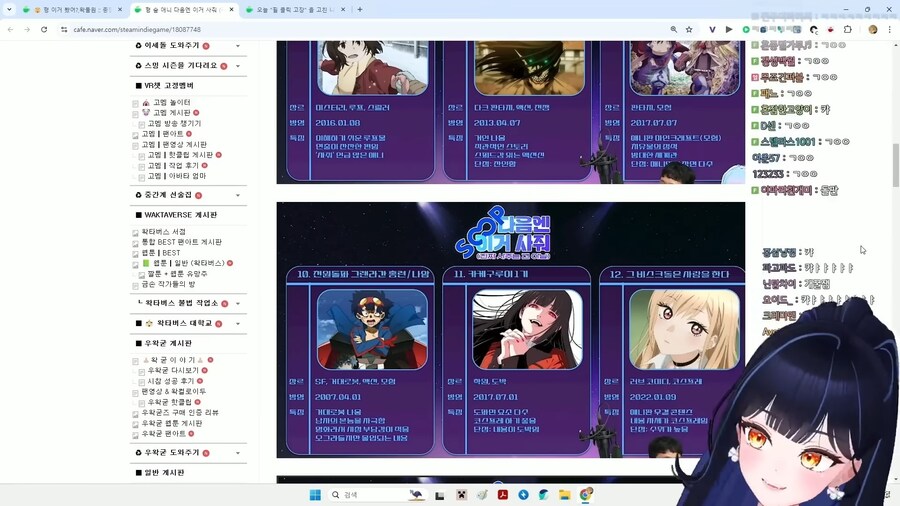Open the teal taskbar app left of File Explorer
The image size is (900, 506).
pyautogui.click(x=544, y=495)
